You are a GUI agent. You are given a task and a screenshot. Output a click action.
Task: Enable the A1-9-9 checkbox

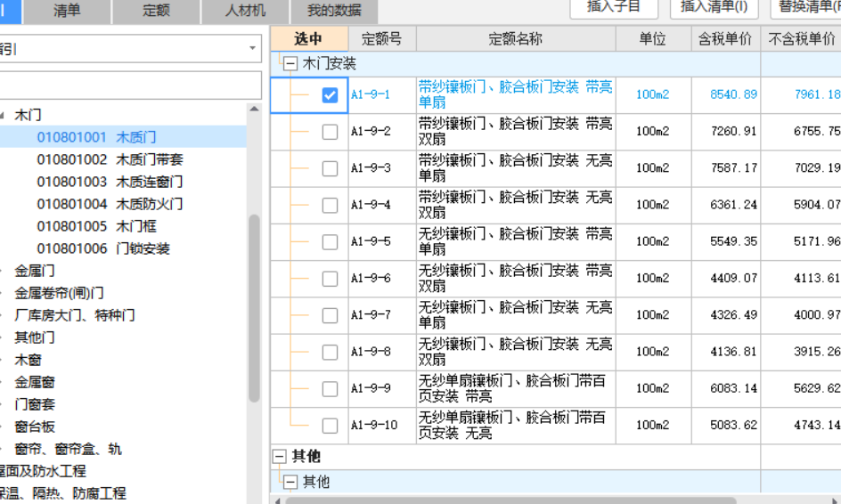coord(330,389)
